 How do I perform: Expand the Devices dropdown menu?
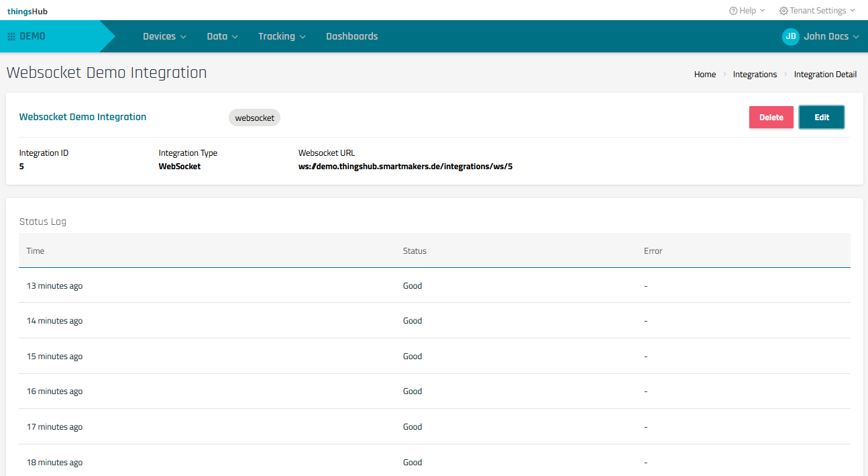pyautogui.click(x=164, y=36)
